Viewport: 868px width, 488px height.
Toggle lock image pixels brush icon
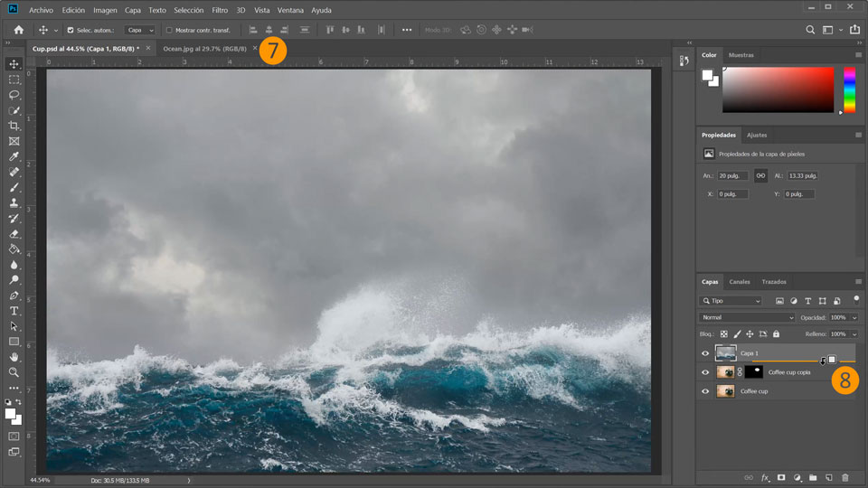(x=737, y=334)
